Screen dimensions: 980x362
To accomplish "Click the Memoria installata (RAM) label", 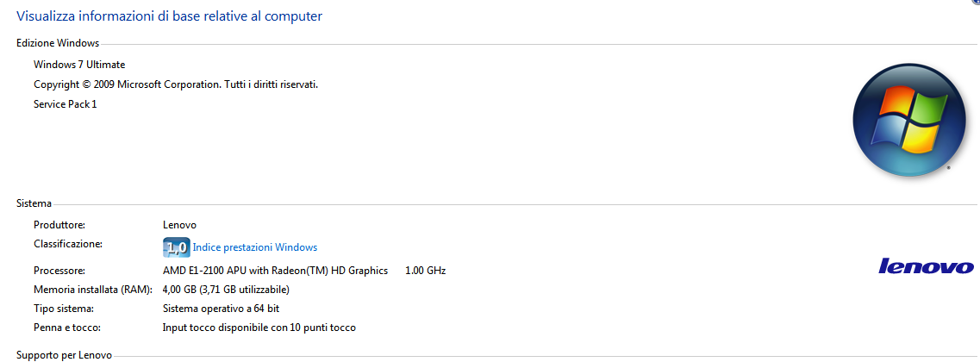I will [x=93, y=290].
